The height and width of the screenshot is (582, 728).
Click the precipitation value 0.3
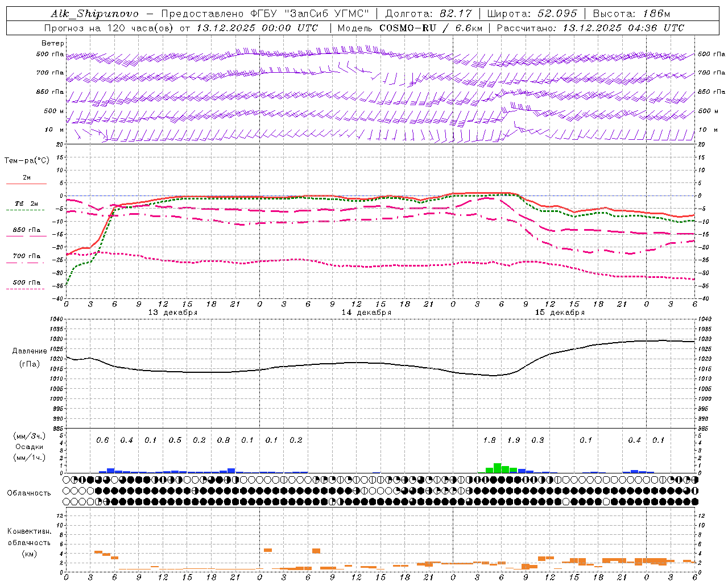pos(537,440)
